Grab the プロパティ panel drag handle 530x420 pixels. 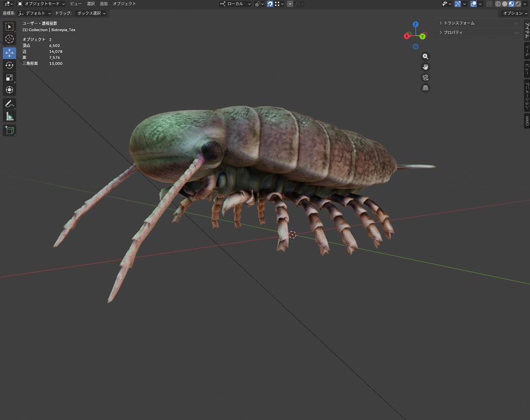pos(516,33)
